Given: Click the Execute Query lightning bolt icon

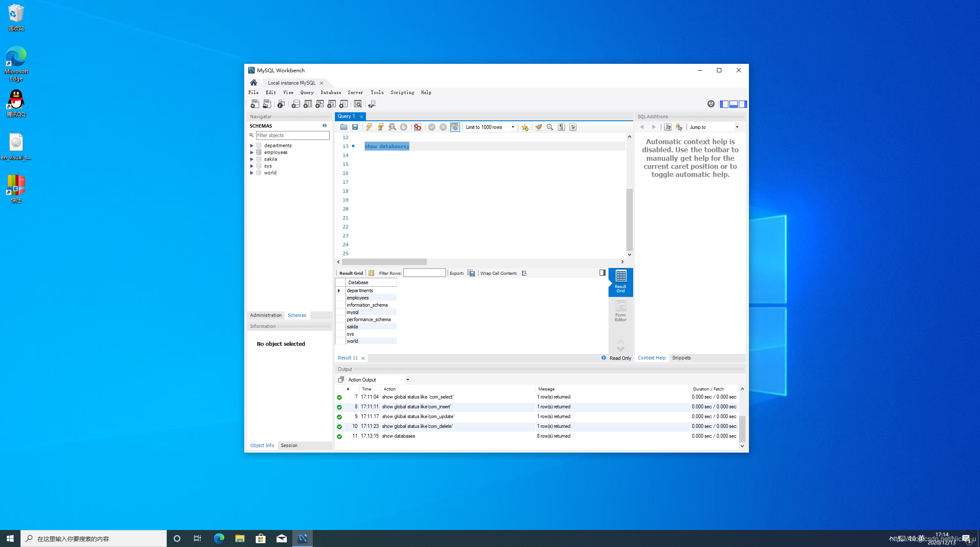Looking at the screenshot, I should tap(368, 127).
